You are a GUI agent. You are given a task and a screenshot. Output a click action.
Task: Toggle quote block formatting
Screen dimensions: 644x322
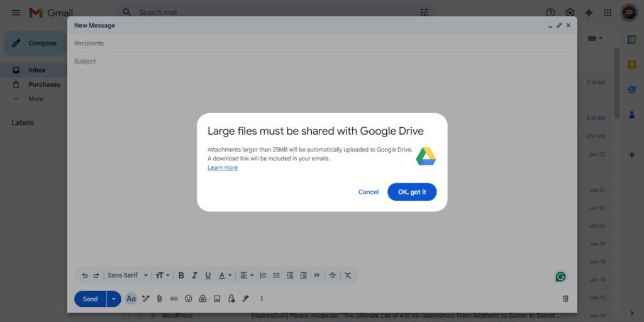pos(317,275)
